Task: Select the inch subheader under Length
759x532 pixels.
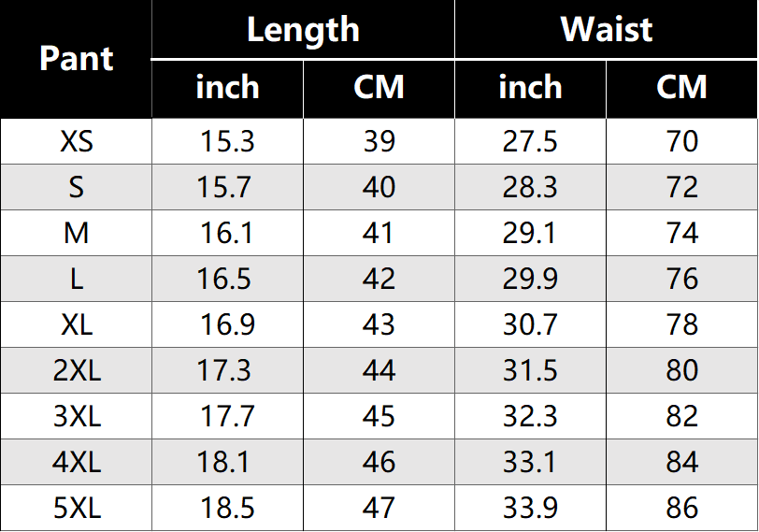Action: 227,88
